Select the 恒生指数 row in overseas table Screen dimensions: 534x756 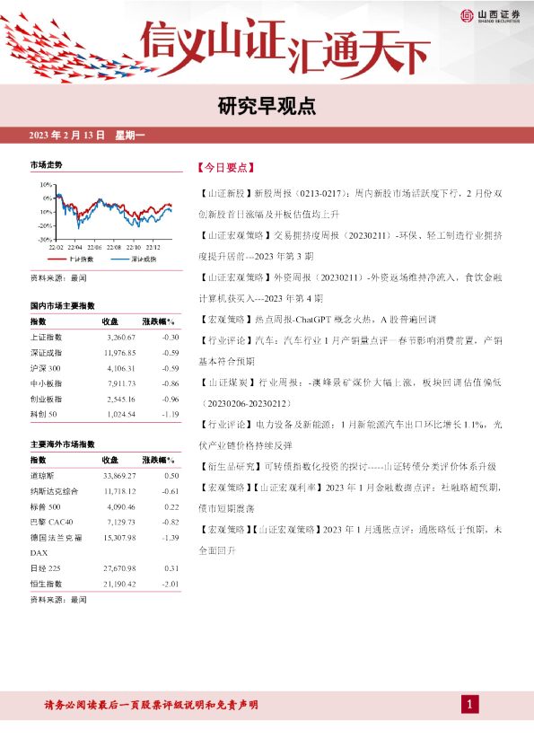tap(106, 584)
